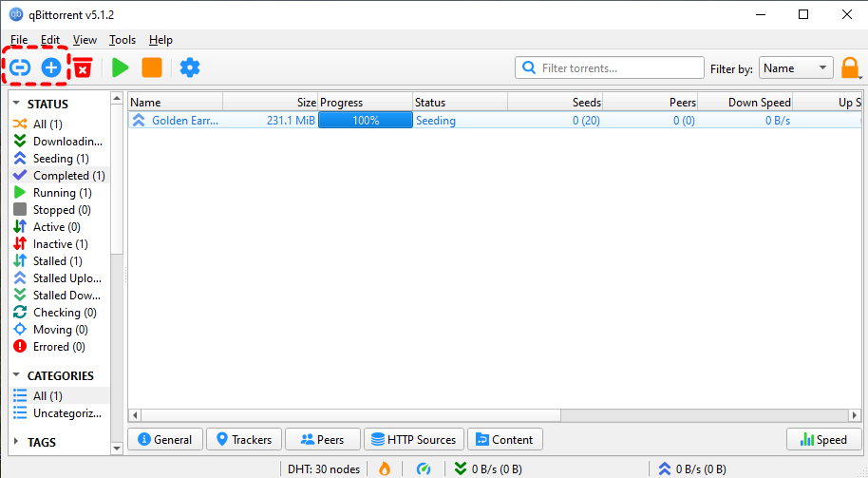Click the Add Torrent File plus icon

click(51, 67)
